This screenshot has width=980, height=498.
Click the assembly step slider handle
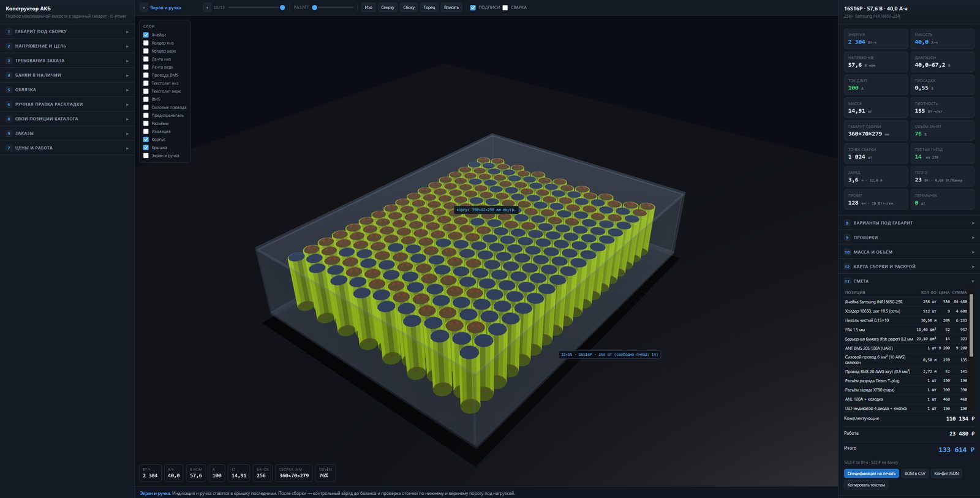point(282,7)
